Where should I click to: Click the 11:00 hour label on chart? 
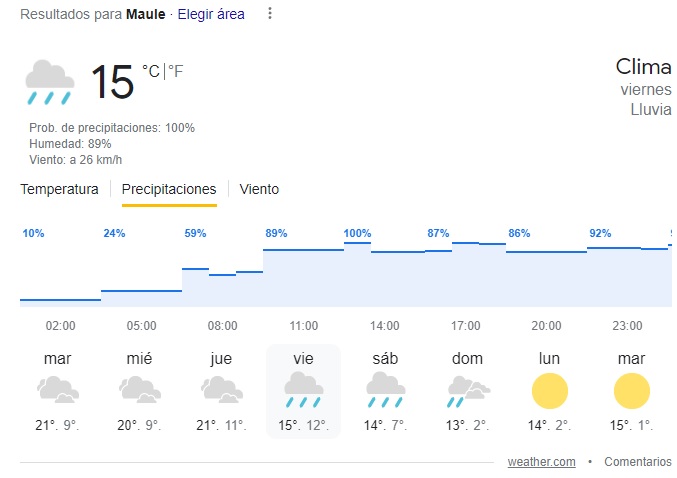(x=304, y=326)
